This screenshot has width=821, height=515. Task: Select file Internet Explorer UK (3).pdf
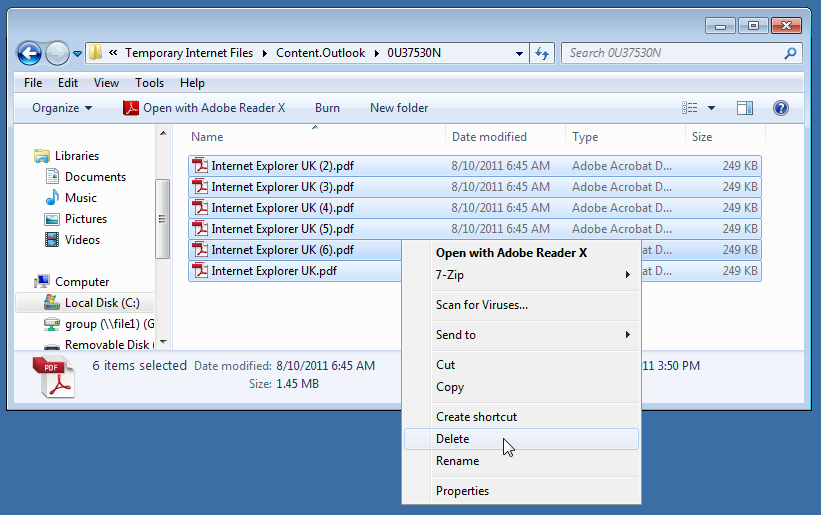(474, 187)
